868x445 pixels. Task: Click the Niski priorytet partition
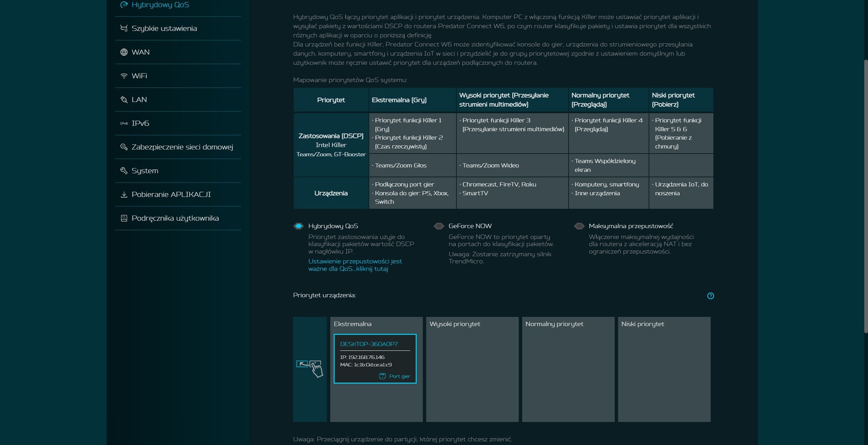[x=664, y=370]
